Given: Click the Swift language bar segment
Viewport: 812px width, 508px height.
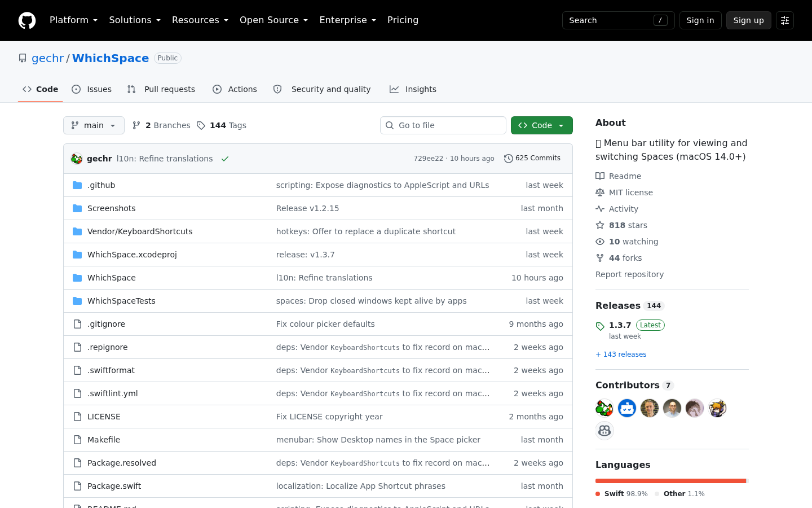Looking at the screenshot, I should pos(670,481).
